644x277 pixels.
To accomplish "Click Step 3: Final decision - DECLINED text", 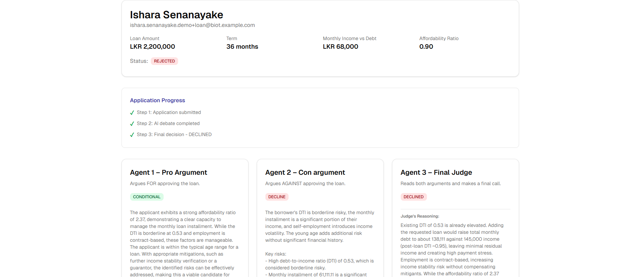I will point(174,135).
